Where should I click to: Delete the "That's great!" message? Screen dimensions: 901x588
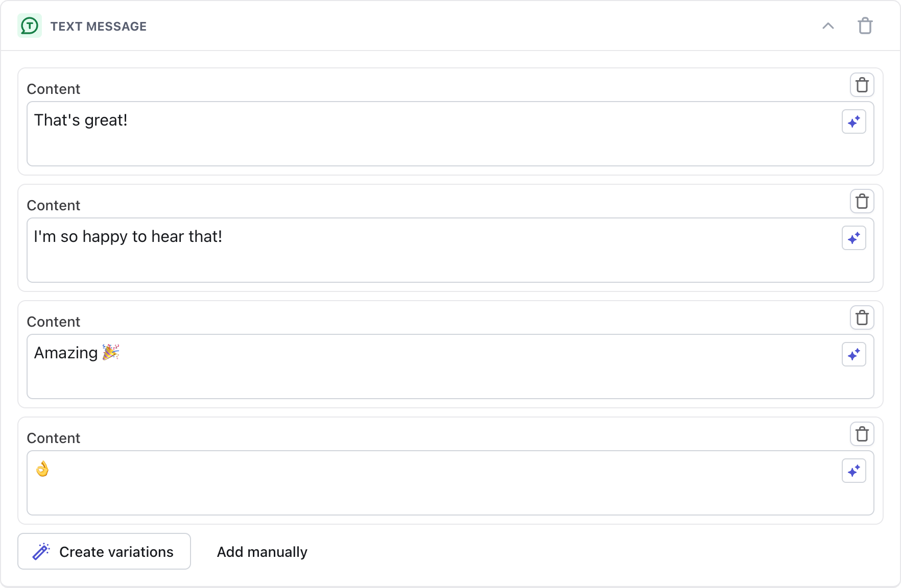(863, 85)
